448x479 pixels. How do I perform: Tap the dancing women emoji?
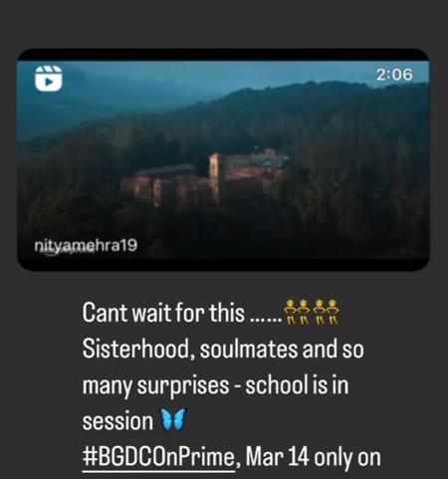[311, 312]
